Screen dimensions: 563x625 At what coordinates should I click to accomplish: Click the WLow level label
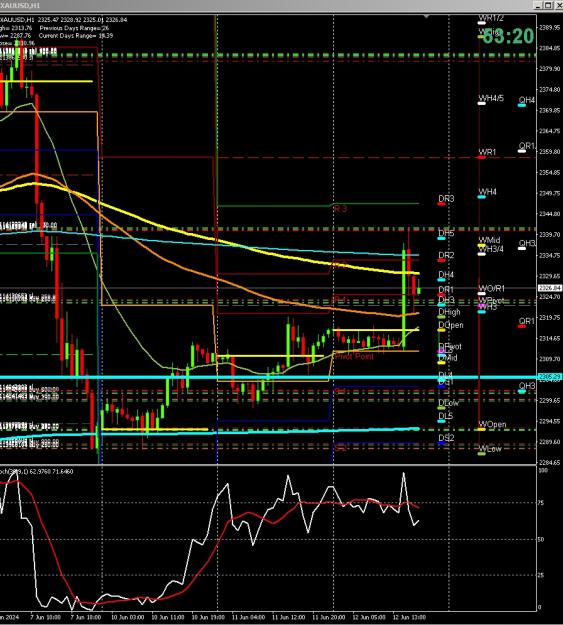(490, 448)
